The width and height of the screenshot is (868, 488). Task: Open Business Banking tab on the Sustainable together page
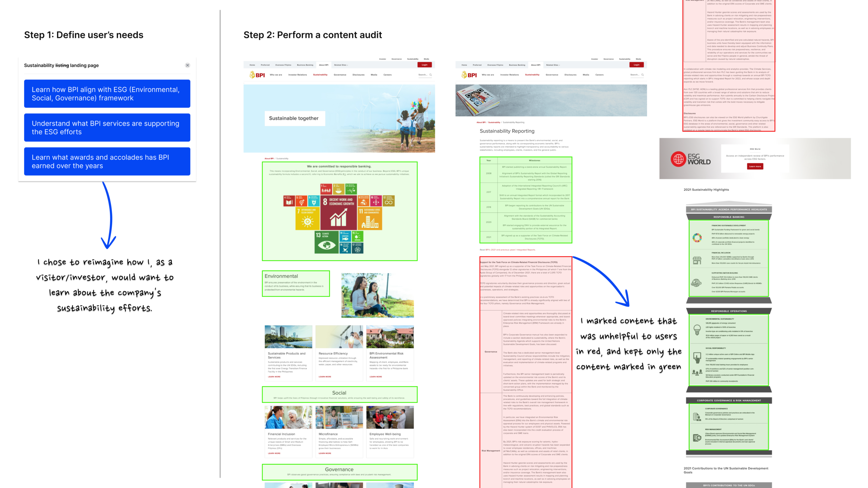pyautogui.click(x=305, y=65)
